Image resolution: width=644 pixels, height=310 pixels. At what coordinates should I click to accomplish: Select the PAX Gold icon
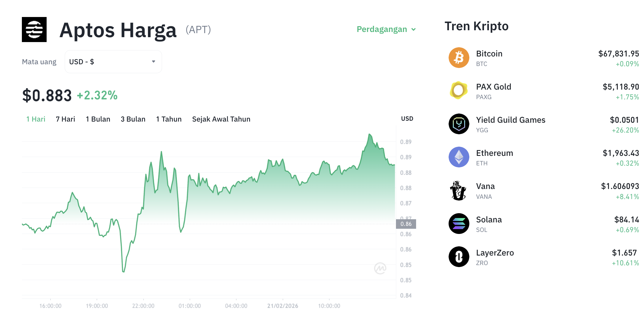pos(459,91)
